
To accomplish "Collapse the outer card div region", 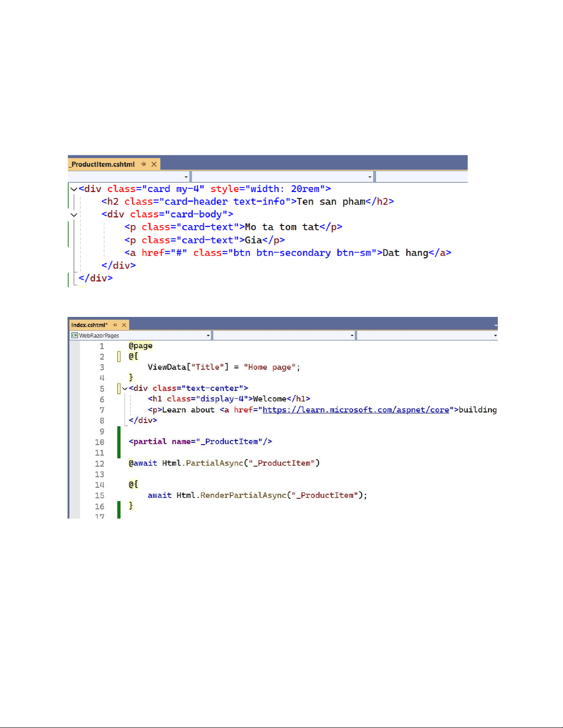I will coord(74,189).
